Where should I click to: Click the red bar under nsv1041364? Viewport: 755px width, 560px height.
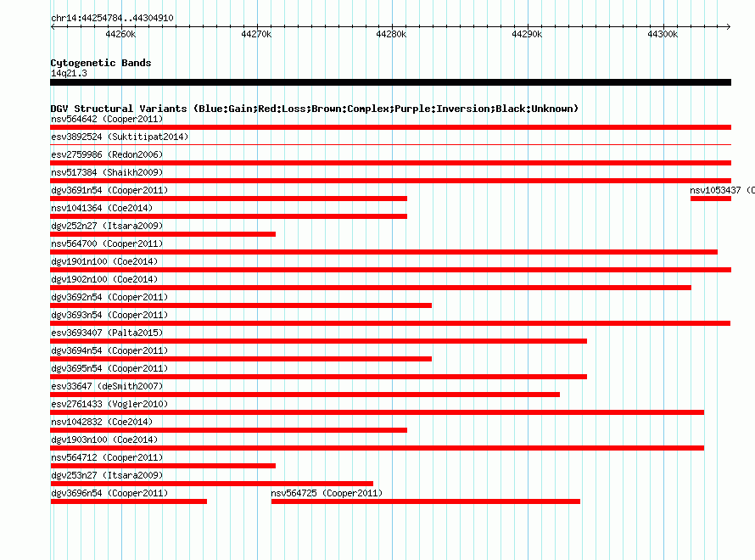pyautogui.click(x=229, y=216)
